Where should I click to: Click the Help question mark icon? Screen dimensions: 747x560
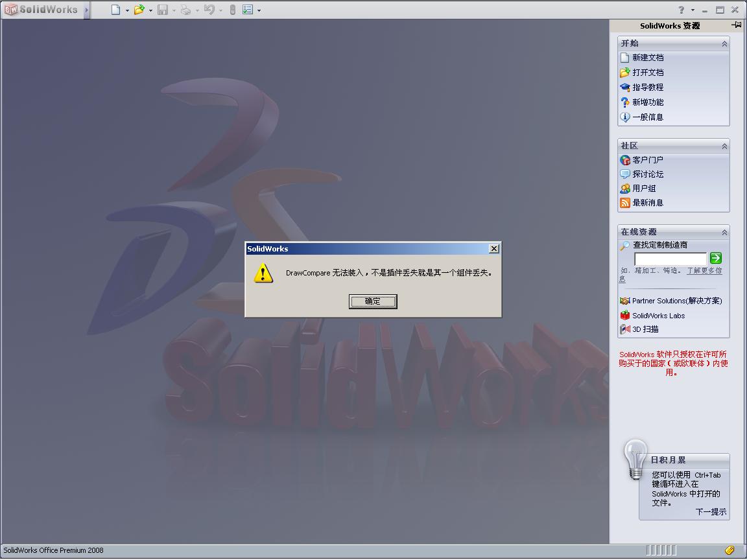coord(682,10)
